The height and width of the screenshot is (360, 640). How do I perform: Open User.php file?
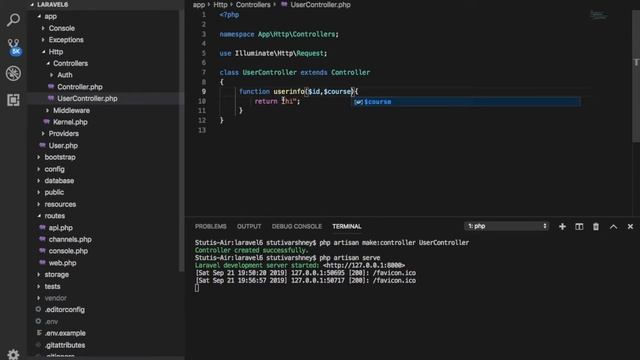[x=63, y=145]
